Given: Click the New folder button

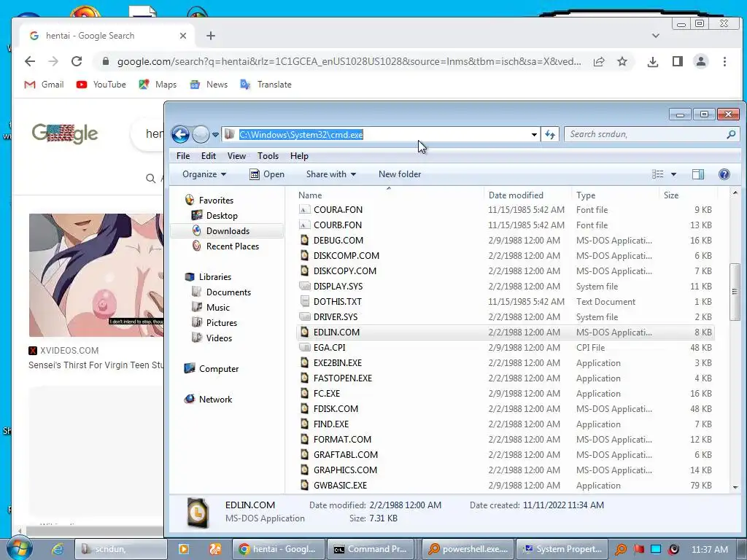Looking at the screenshot, I should pos(400,174).
